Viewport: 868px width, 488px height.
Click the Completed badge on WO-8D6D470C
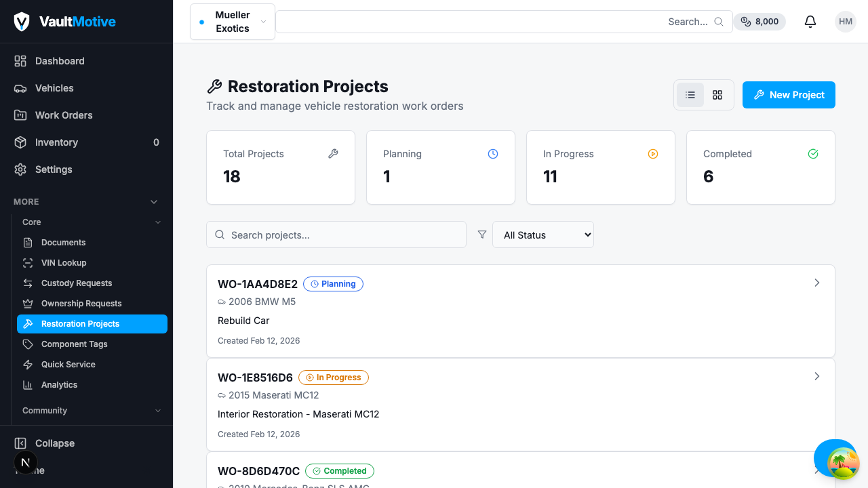click(x=340, y=471)
